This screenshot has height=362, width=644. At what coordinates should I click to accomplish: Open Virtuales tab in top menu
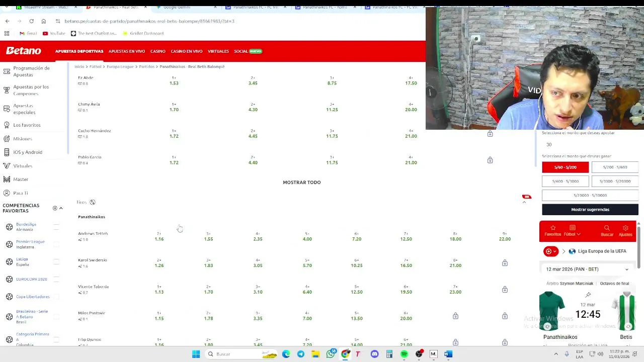[218, 51]
